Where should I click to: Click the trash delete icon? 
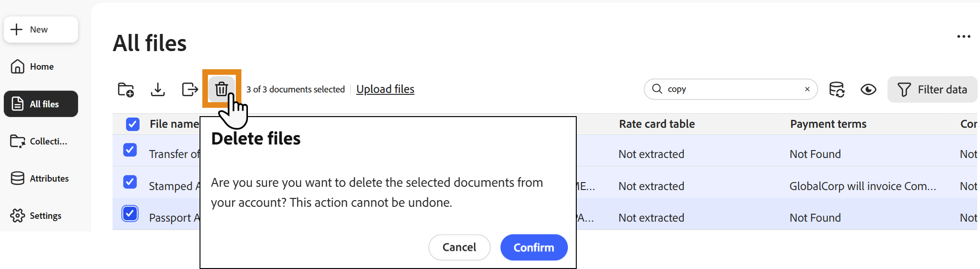point(221,88)
